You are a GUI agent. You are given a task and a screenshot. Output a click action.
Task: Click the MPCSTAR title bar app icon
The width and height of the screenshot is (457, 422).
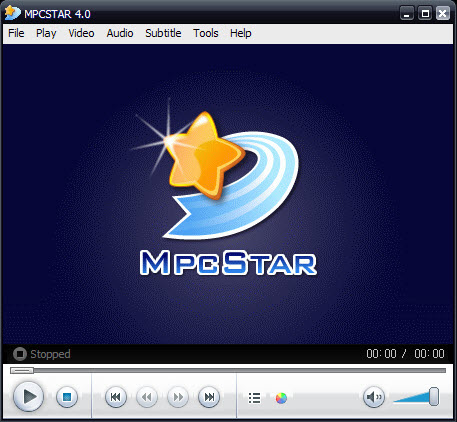point(13,13)
